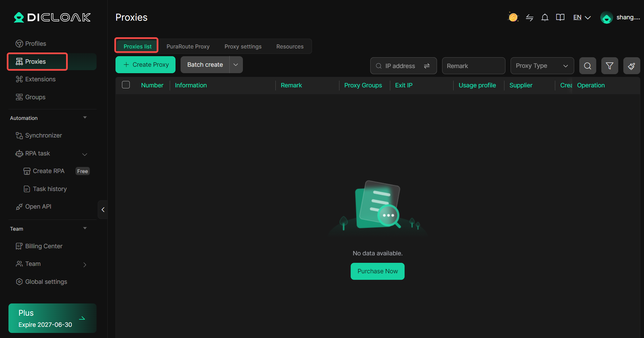644x338 pixels.
Task: Click the Usage profile column header
Action: pyautogui.click(x=477, y=85)
